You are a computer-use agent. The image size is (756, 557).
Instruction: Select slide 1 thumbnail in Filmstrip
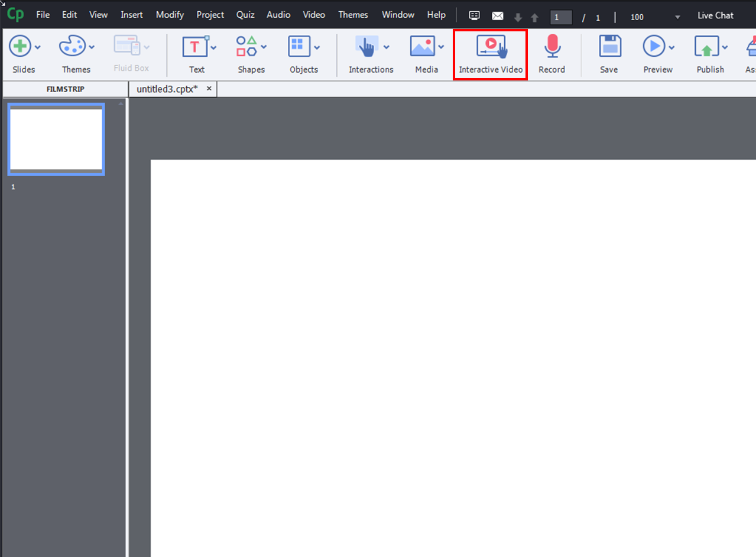[56, 140]
